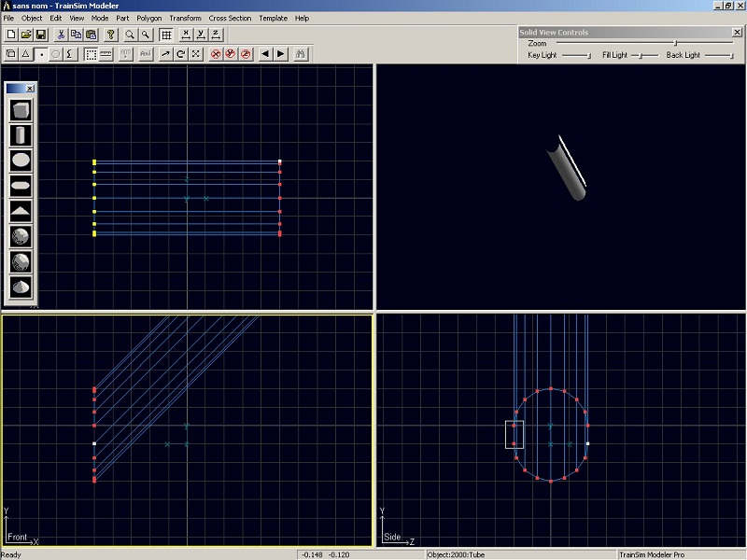Pick the cylinder primitive shape

pyautogui.click(x=21, y=135)
